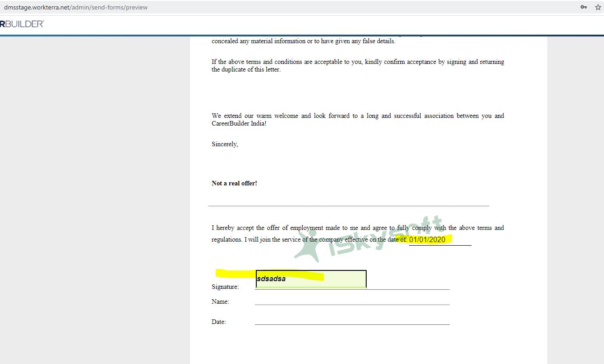
Task: Click the bold 'Not a real offer!' text
Action: click(234, 184)
